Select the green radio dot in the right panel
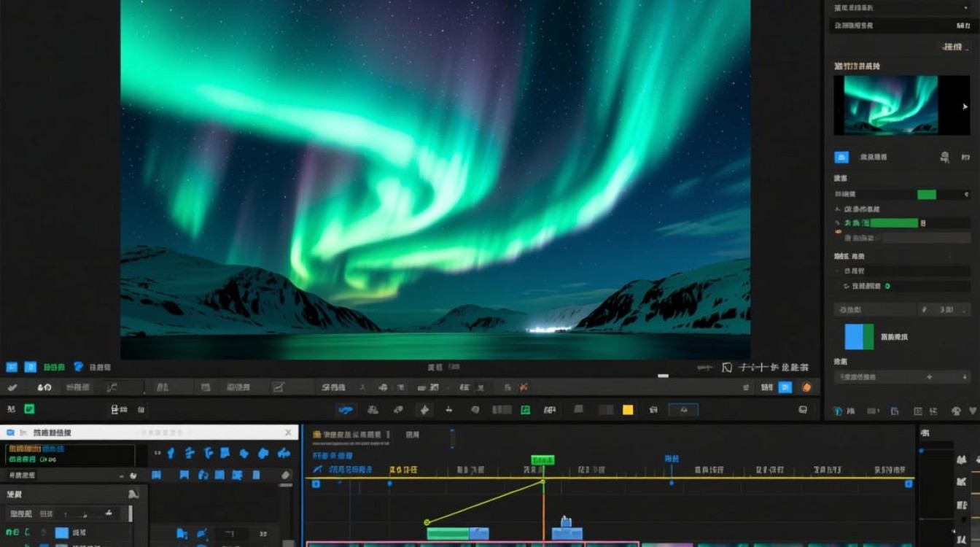980x547 pixels. pos(887,287)
